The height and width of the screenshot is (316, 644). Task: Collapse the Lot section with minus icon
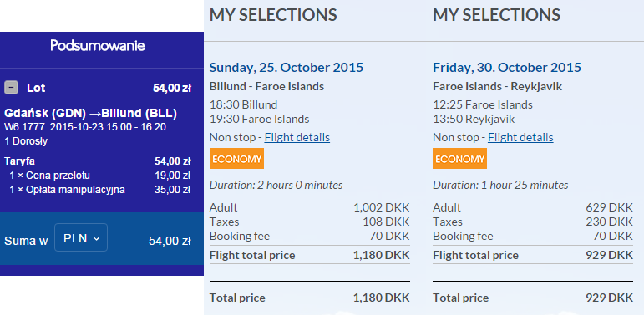11,88
